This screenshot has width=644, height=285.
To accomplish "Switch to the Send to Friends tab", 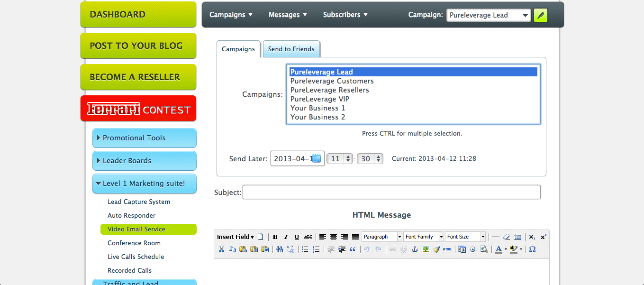I will pos(291,49).
